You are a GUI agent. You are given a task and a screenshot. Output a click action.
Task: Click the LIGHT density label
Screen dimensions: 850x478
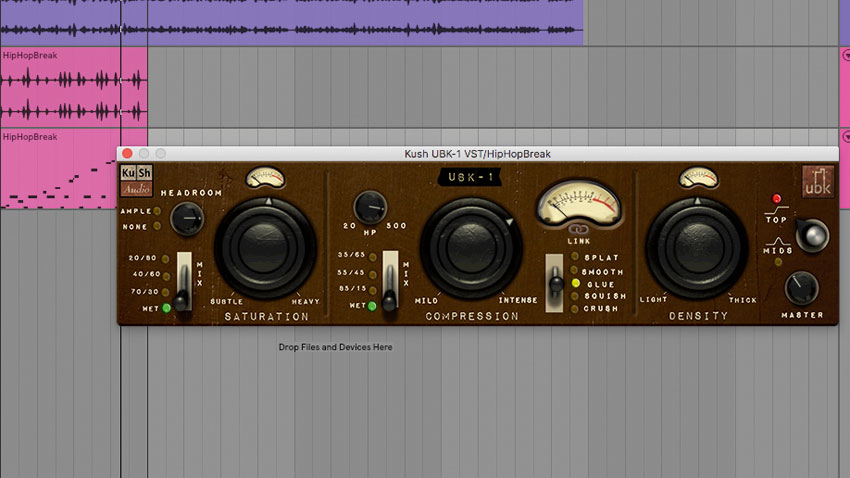pyautogui.click(x=653, y=299)
